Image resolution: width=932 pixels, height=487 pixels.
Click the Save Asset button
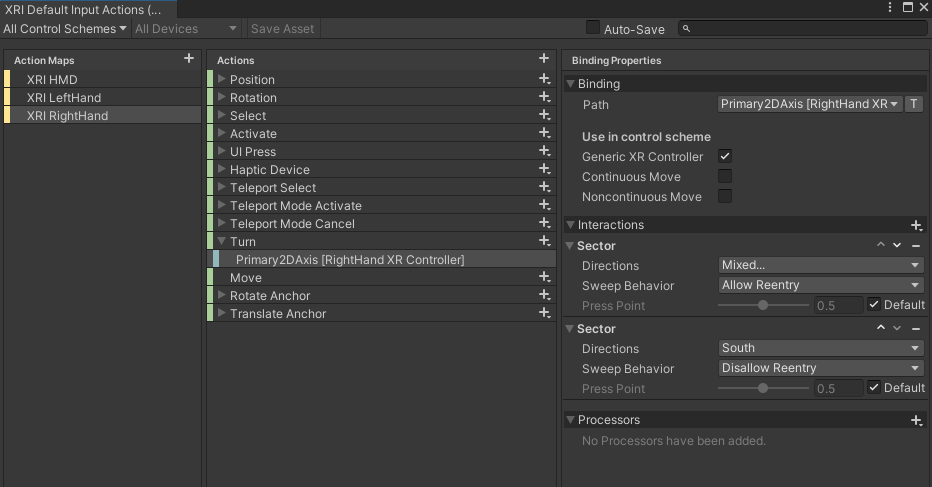point(282,29)
